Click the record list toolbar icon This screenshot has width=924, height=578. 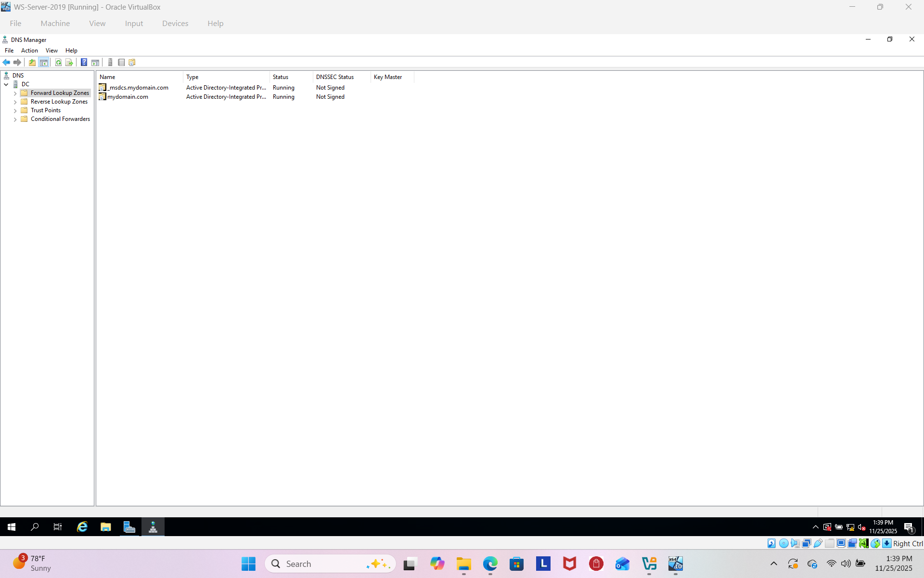121,62
